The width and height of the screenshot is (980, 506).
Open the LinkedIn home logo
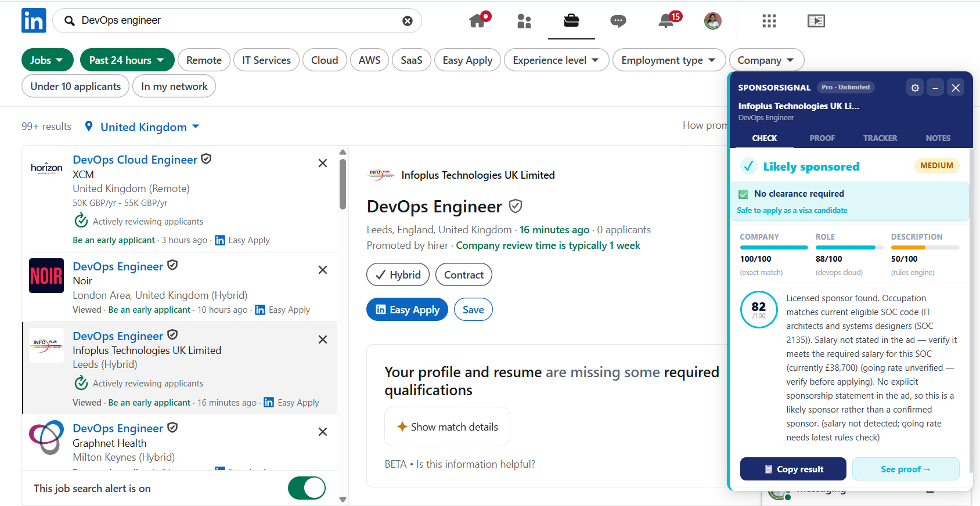click(34, 21)
